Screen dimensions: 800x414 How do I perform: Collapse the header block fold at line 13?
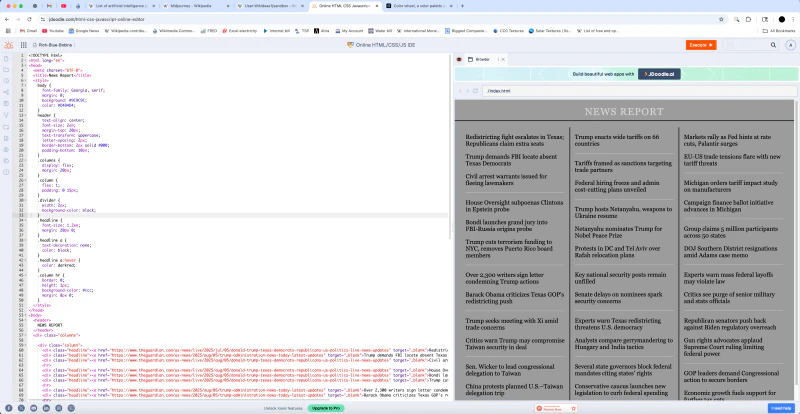[x=27, y=115]
